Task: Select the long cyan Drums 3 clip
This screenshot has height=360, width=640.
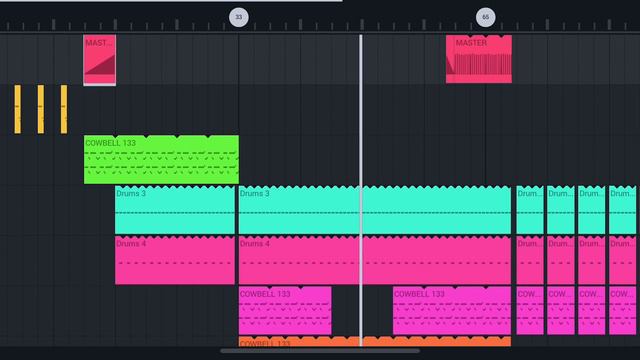Action: pyautogui.click(x=375, y=210)
